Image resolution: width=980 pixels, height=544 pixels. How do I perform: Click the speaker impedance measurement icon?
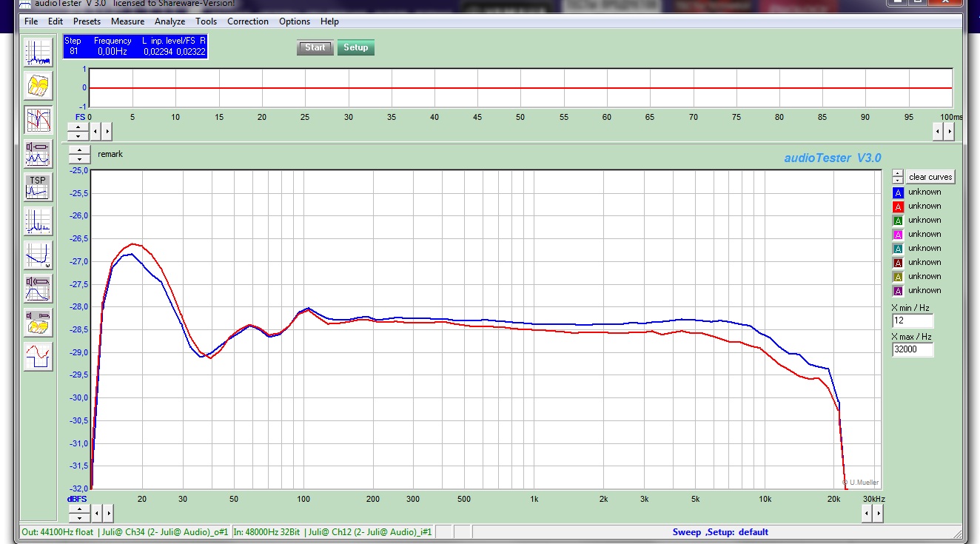(x=38, y=153)
